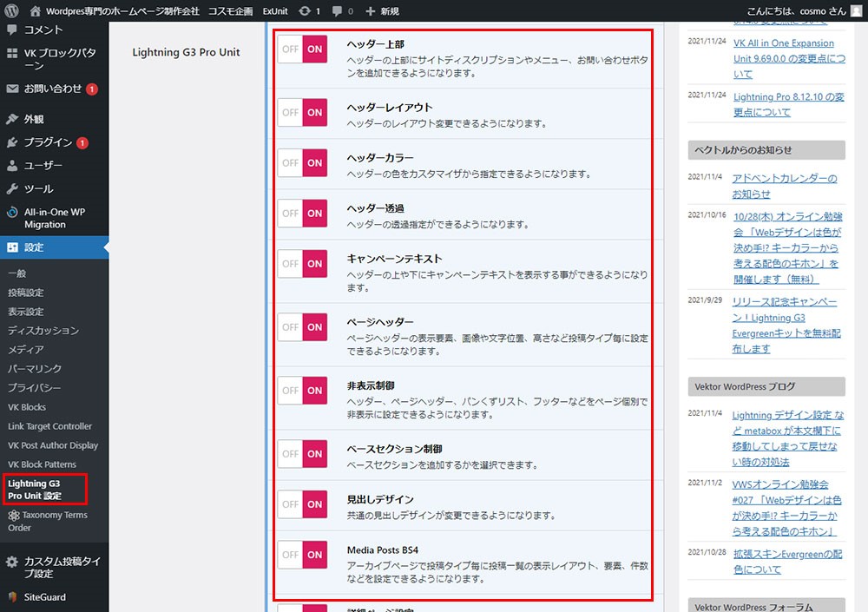The image size is (868, 612).
Task: Click ExUnit in the admin bar
Action: tap(275, 11)
